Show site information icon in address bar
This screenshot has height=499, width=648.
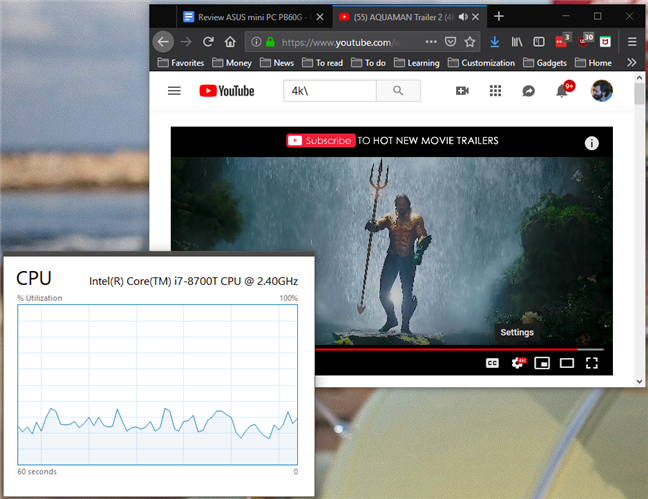point(256,42)
